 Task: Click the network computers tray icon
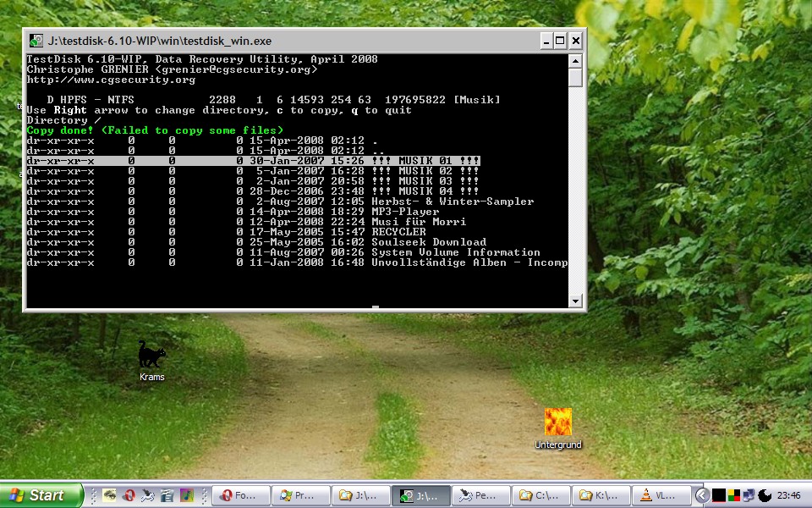[749, 495]
